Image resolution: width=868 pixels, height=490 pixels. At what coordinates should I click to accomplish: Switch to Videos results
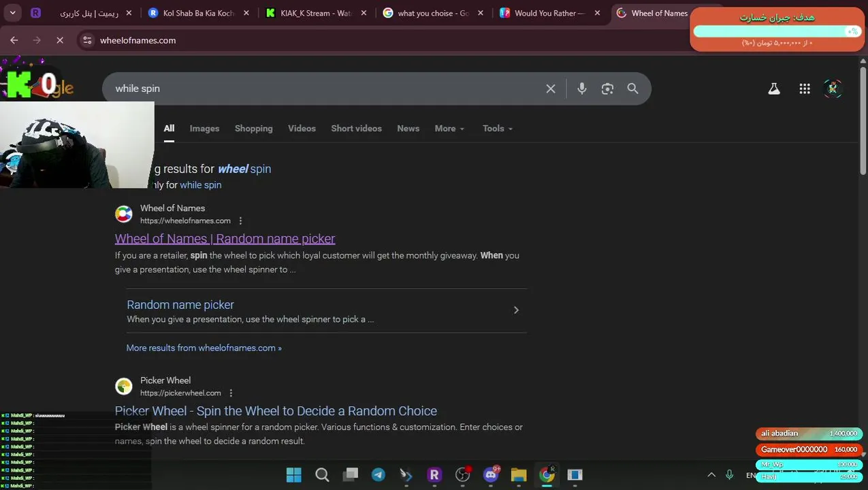[302, 129]
